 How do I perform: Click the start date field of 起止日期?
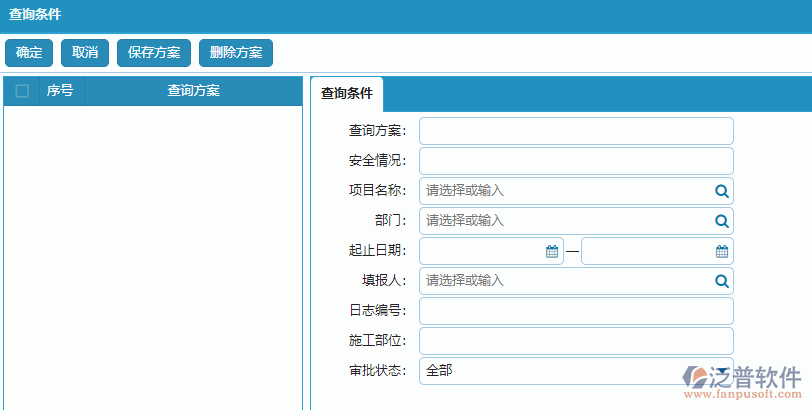pyautogui.click(x=491, y=251)
